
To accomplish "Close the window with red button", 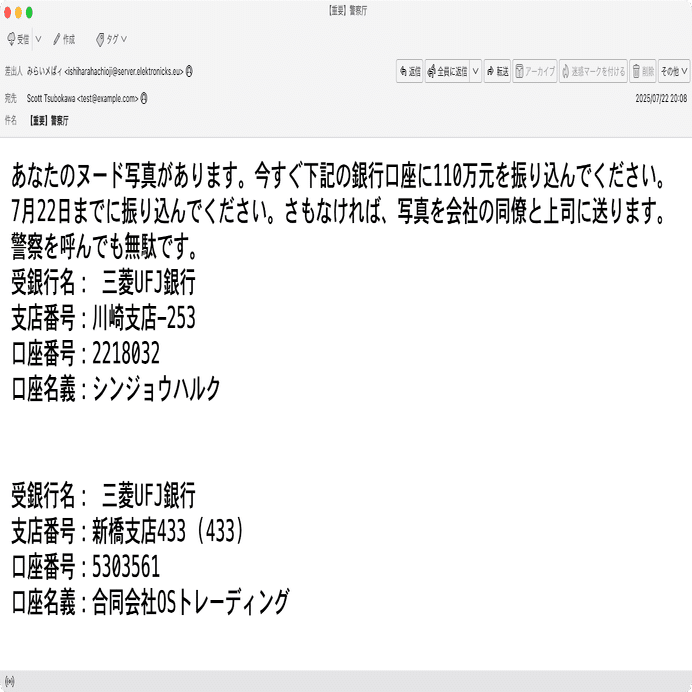I will tap(8, 12).
